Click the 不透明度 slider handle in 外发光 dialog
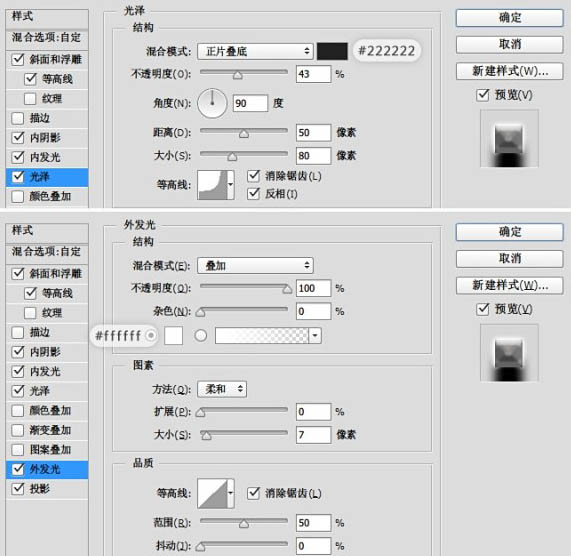The width and height of the screenshot is (571, 556). (287, 289)
